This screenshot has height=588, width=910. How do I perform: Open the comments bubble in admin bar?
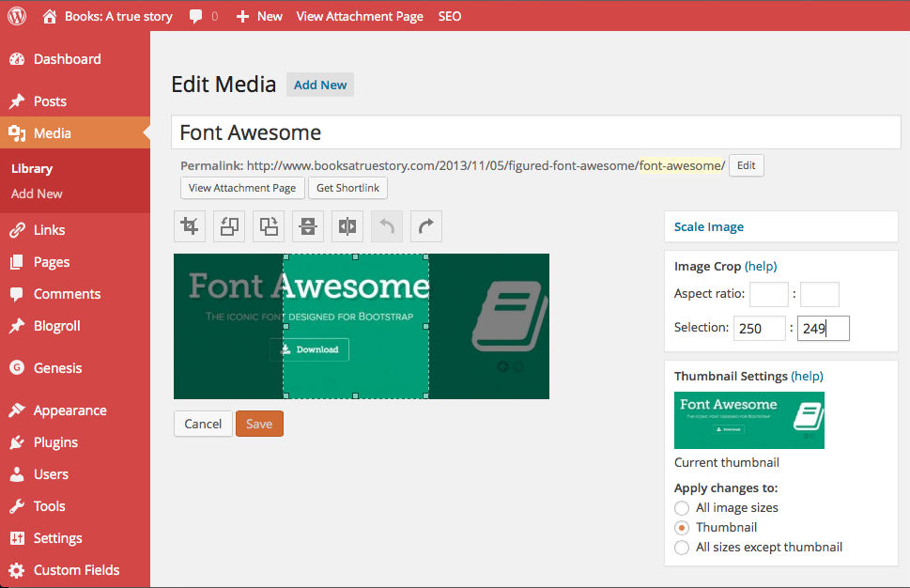point(203,16)
